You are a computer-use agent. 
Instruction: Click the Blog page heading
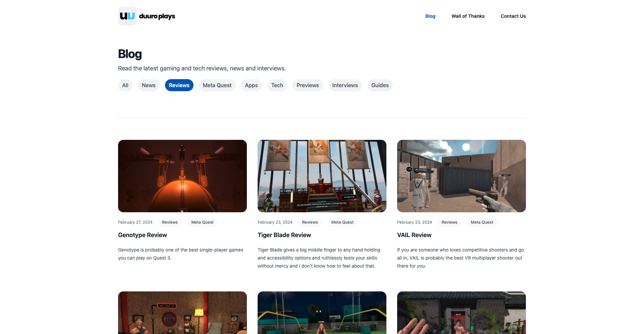[130, 54]
